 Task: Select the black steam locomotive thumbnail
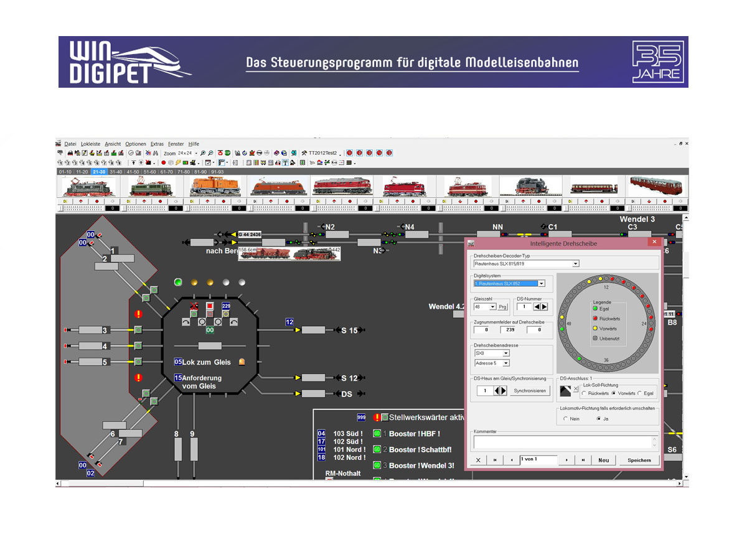pyautogui.click(x=531, y=187)
